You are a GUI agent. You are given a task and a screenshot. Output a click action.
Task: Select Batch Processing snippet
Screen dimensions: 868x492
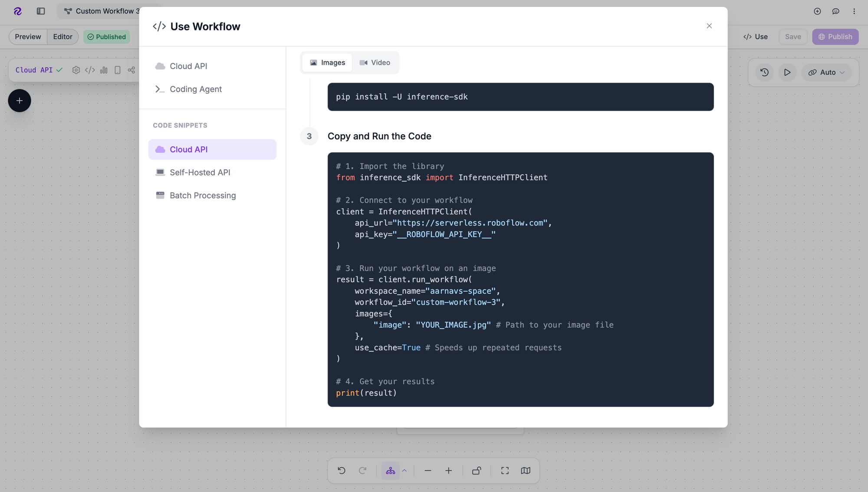pos(212,195)
